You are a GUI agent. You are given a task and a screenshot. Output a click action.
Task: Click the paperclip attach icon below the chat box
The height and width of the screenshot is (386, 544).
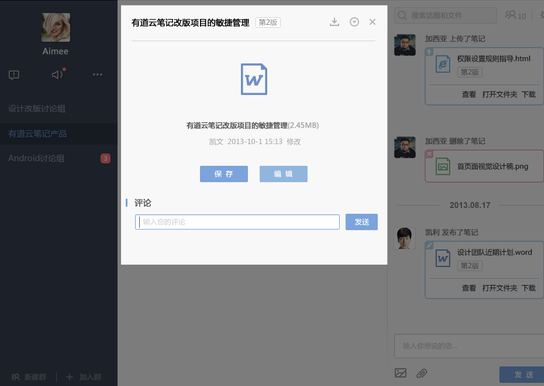coord(422,374)
